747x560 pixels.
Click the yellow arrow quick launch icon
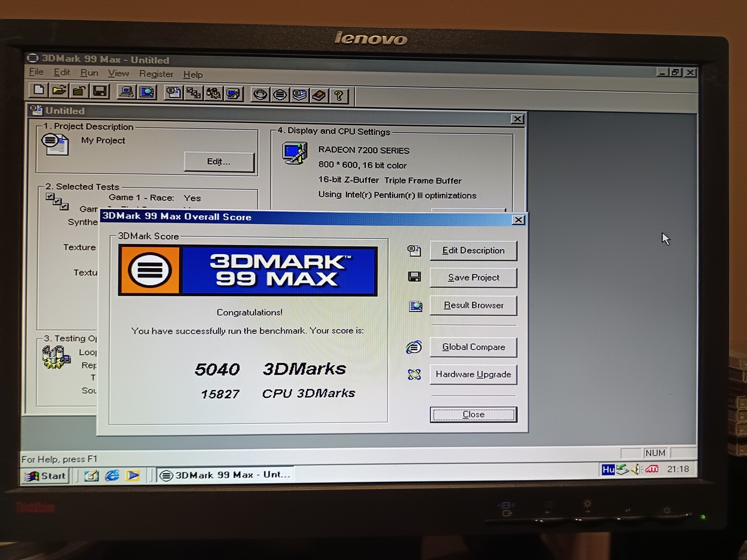[133, 475]
